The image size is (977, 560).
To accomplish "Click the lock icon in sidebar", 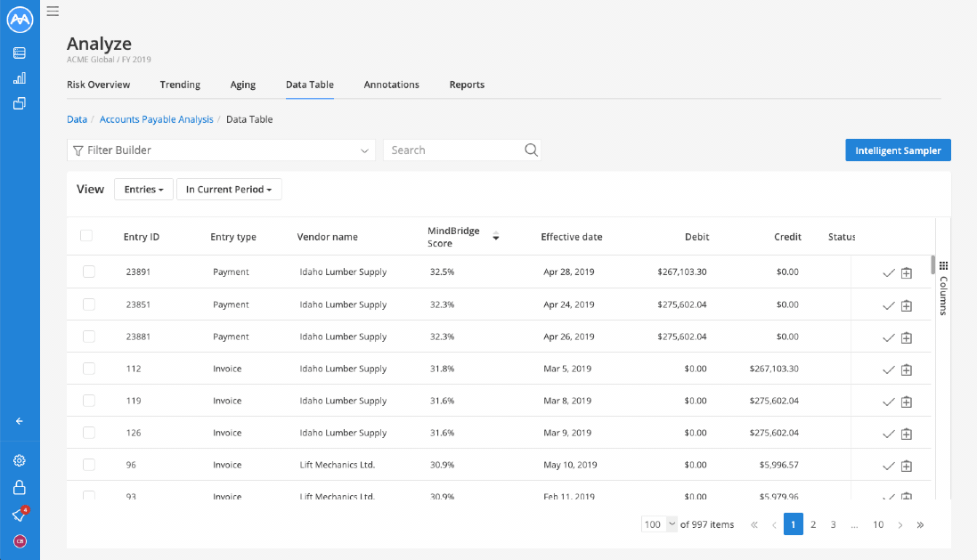I will point(20,488).
